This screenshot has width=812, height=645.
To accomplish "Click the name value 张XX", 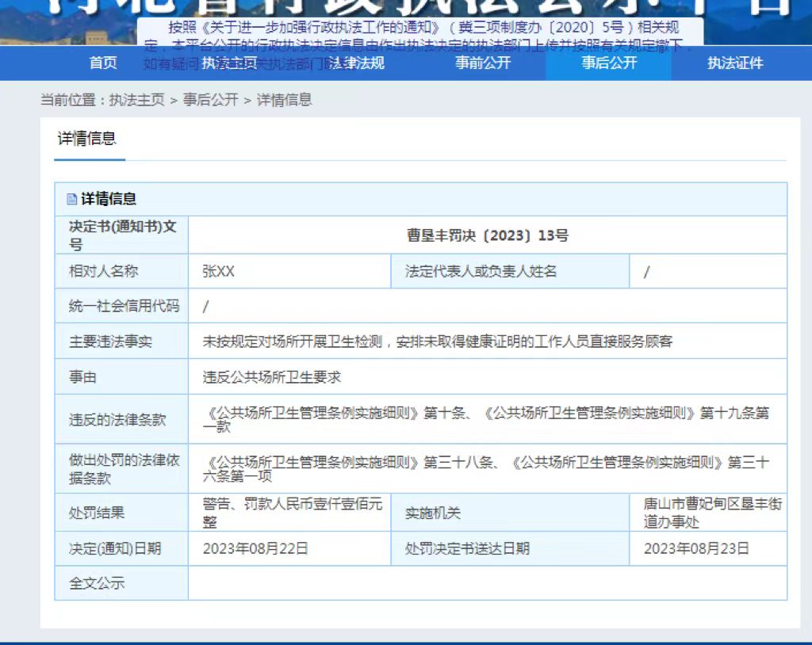I will coord(219,271).
